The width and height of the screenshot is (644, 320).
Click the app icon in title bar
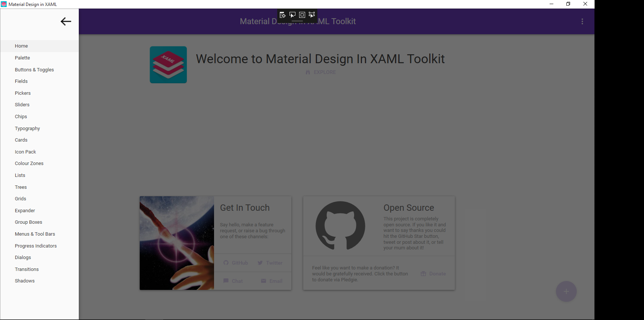[4, 4]
